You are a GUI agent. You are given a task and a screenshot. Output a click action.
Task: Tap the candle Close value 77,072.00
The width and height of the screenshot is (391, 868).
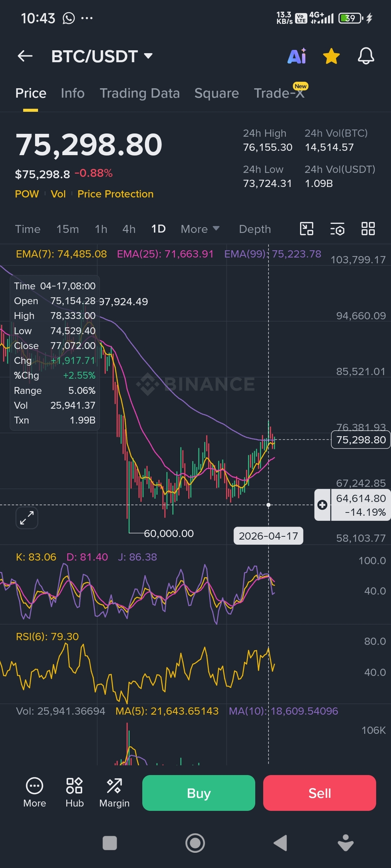(73, 346)
